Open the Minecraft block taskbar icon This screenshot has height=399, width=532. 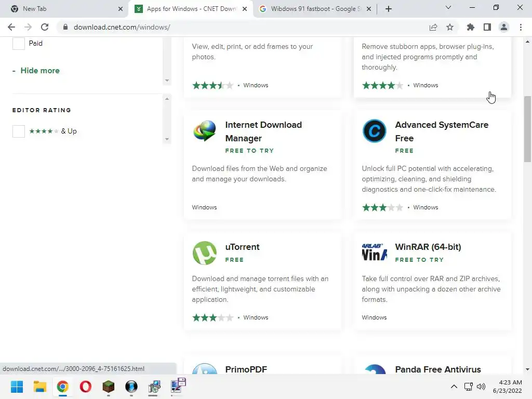109,387
